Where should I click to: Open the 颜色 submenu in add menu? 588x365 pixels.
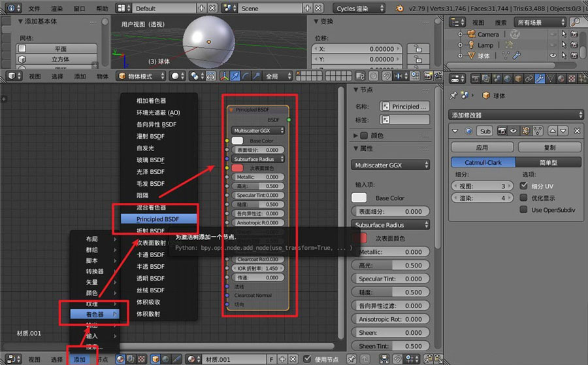(x=95, y=292)
